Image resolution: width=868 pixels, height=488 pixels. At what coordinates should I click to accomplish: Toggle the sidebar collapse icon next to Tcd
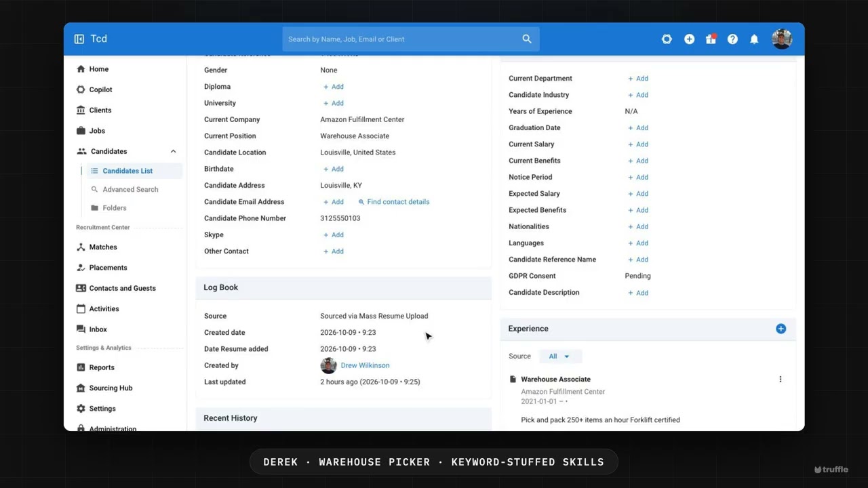pyautogui.click(x=79, y=39)
